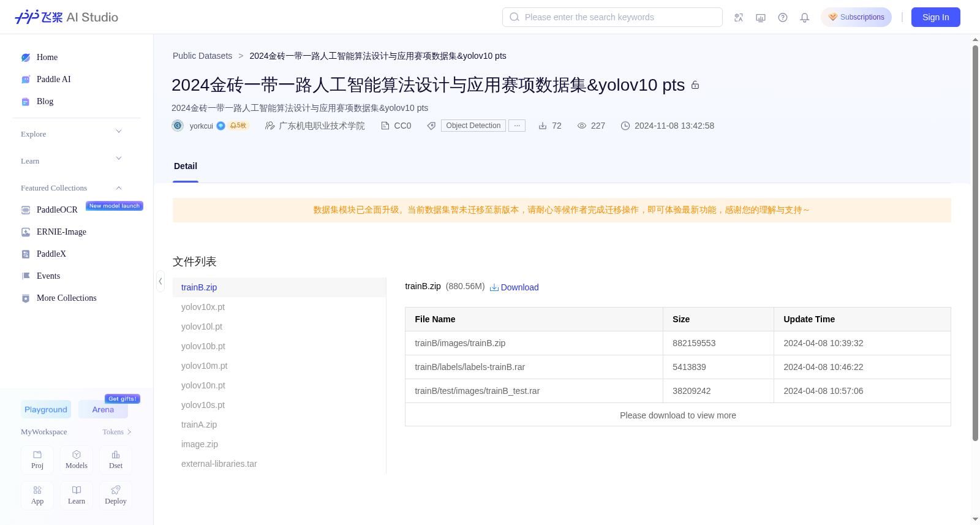Click the PaddleOCR collection icon

[26, 210]
